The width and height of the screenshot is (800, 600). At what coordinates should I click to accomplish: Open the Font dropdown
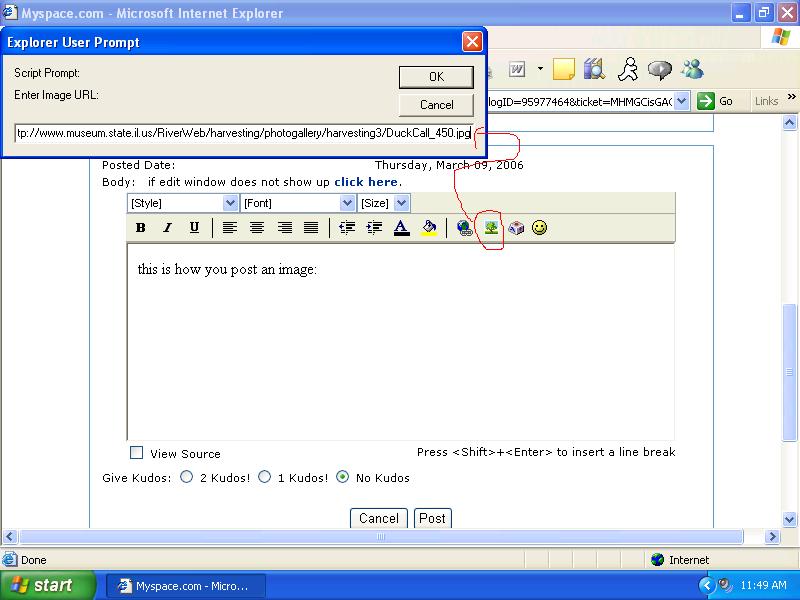pos(347,203)
